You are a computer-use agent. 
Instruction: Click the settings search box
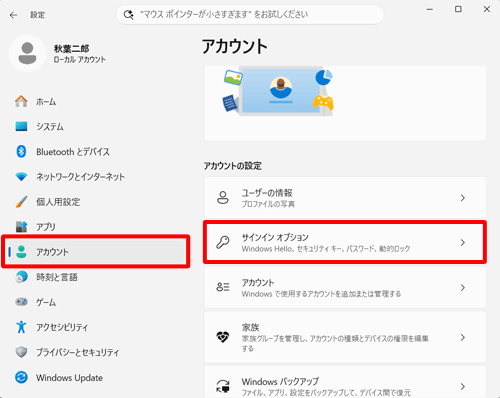tap(250, 15)
